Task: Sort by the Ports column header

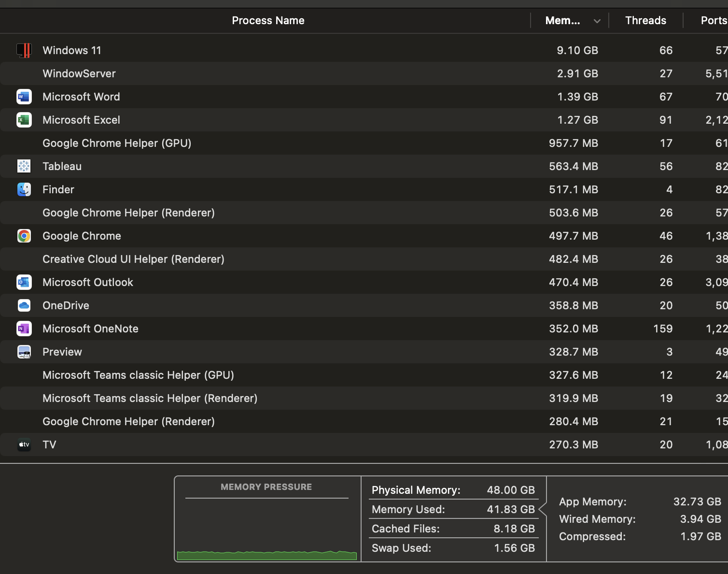Action: tap(714, 20)
